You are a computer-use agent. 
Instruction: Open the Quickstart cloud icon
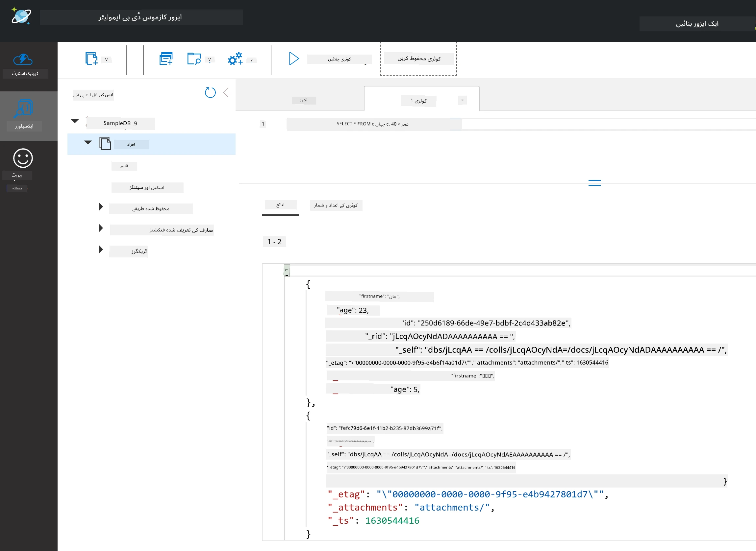23,60
